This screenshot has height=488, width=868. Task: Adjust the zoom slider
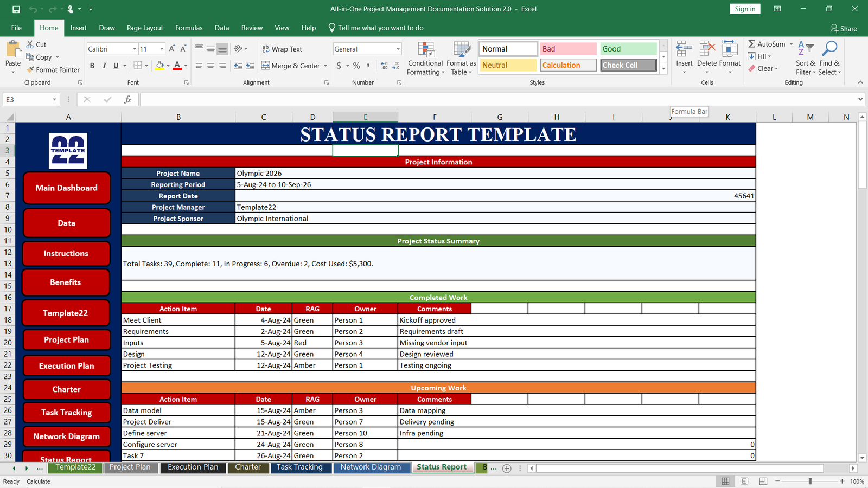[x=810, y=481]
